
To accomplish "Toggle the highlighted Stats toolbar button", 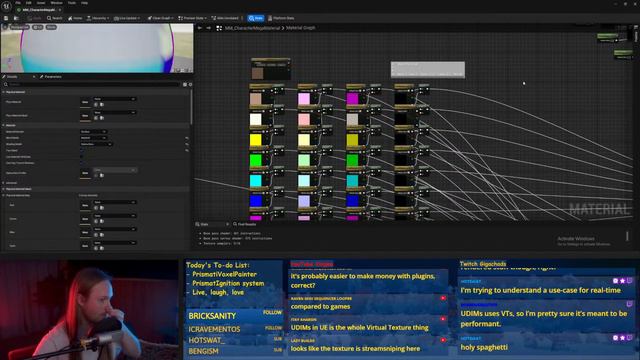I will (x=256, y=18).
